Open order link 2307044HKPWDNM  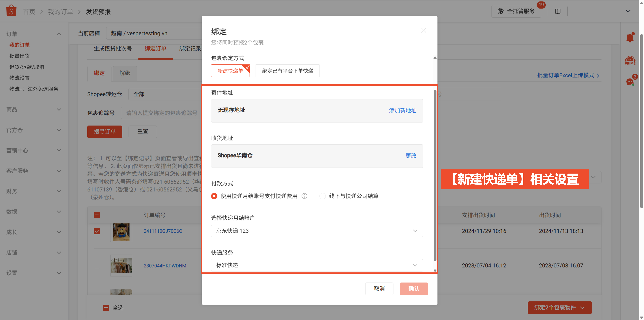[165, 266]
